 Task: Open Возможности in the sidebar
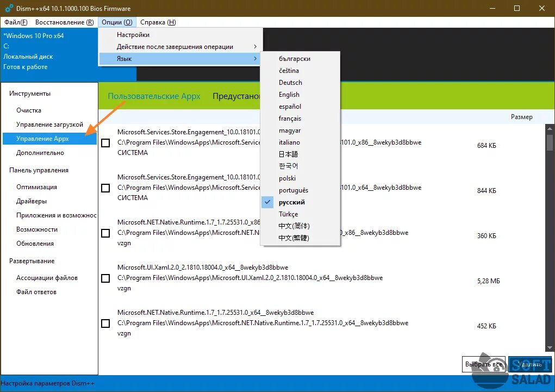[x=49, y=229]
